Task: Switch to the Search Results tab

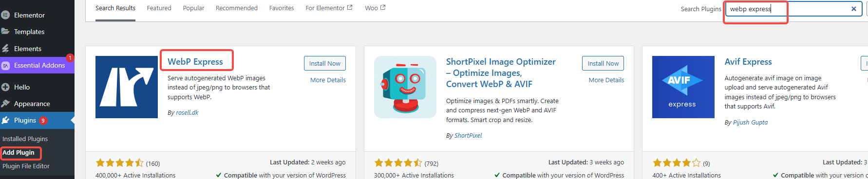Action: tap(115, 8)
